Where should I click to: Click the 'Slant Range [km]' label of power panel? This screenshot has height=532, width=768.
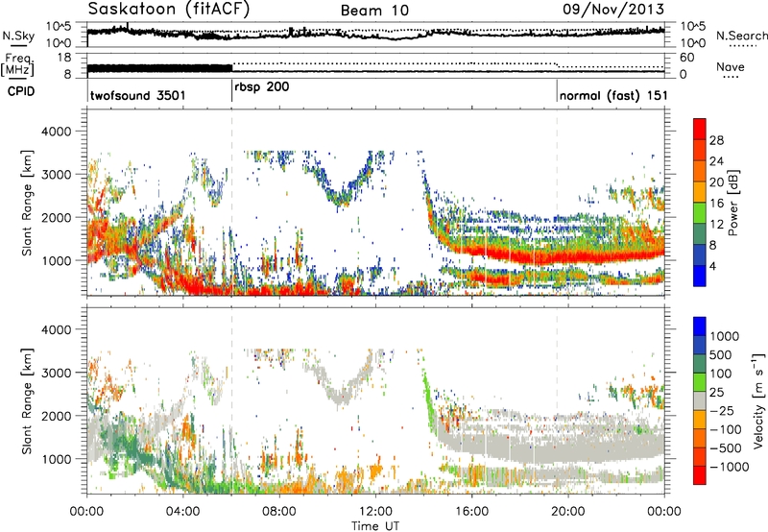tap(27, 203)
